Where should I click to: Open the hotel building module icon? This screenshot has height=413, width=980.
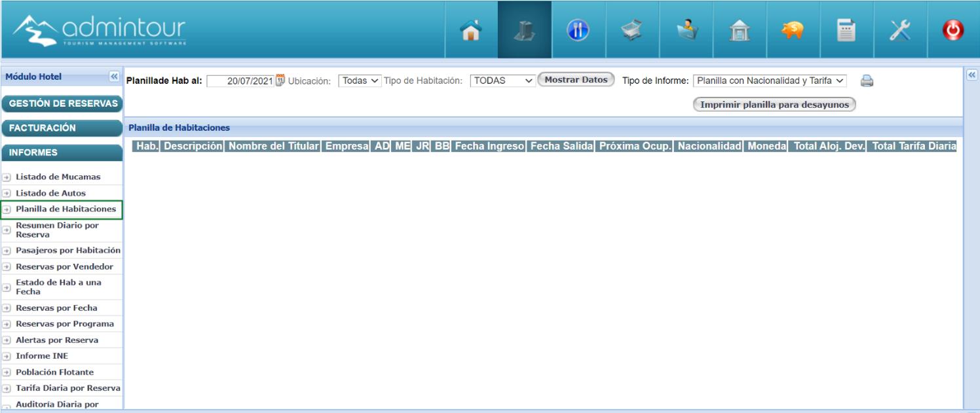(524, 29)
